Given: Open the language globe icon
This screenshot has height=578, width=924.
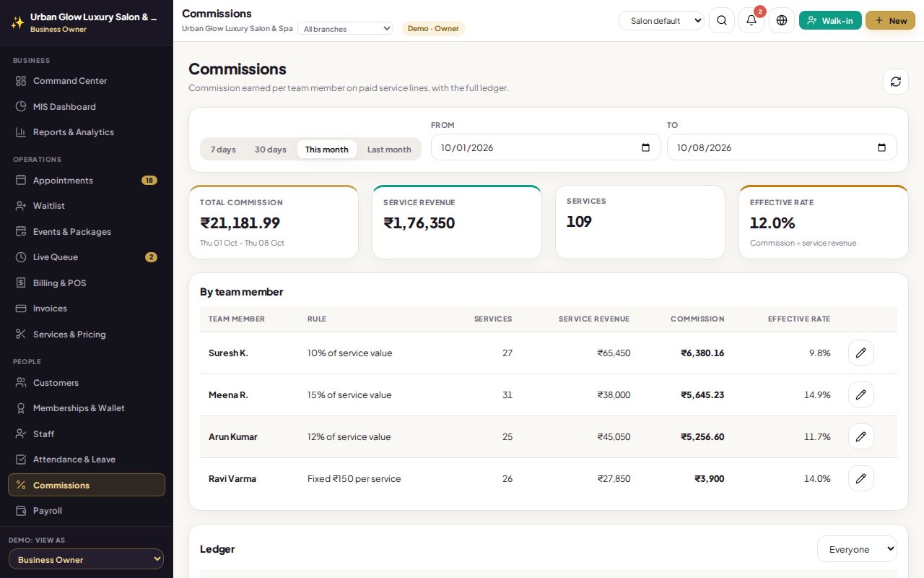Looking at the screenshot, I should click(x=782, y=20).
